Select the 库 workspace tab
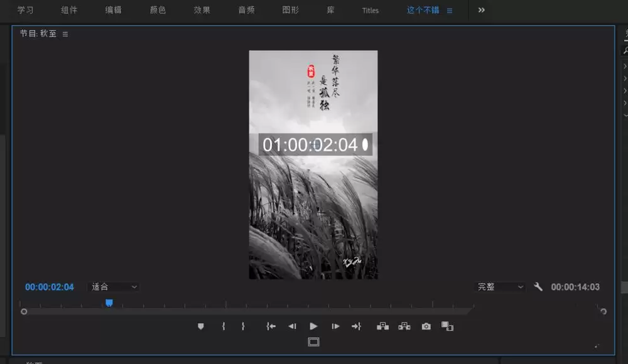The width and height of the screenshot is (628, 364). (x=330, y=10)
